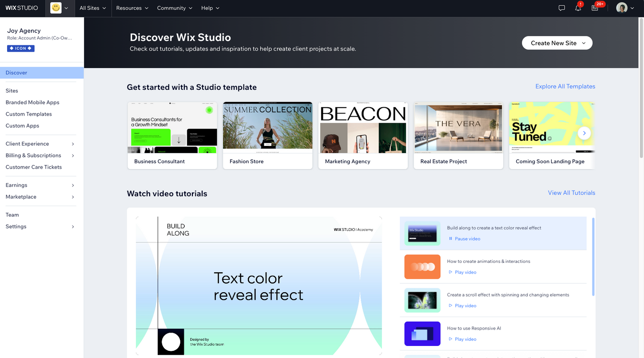Open the Help menu
644x358 pixels.
[210, 8]
